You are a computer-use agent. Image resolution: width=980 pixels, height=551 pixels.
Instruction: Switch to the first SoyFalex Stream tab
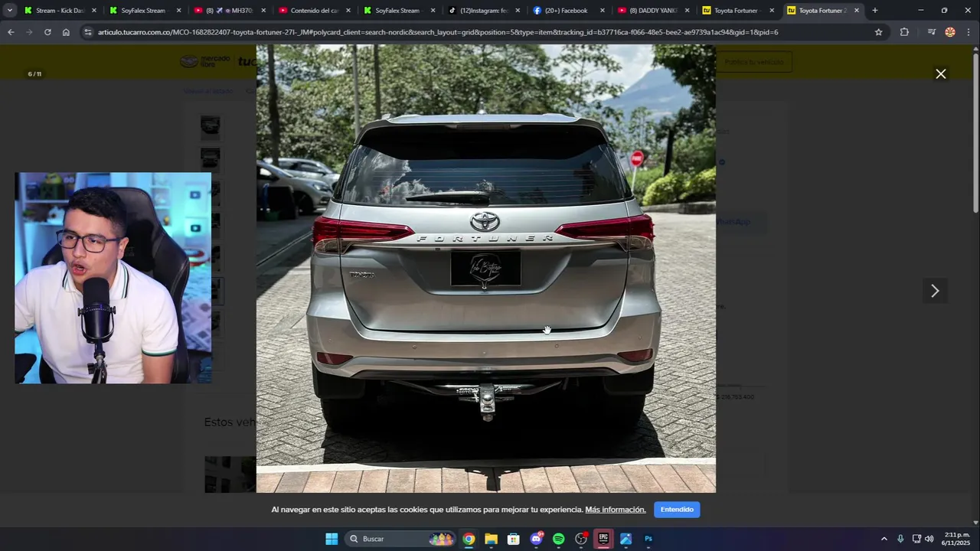click(143, 11)
